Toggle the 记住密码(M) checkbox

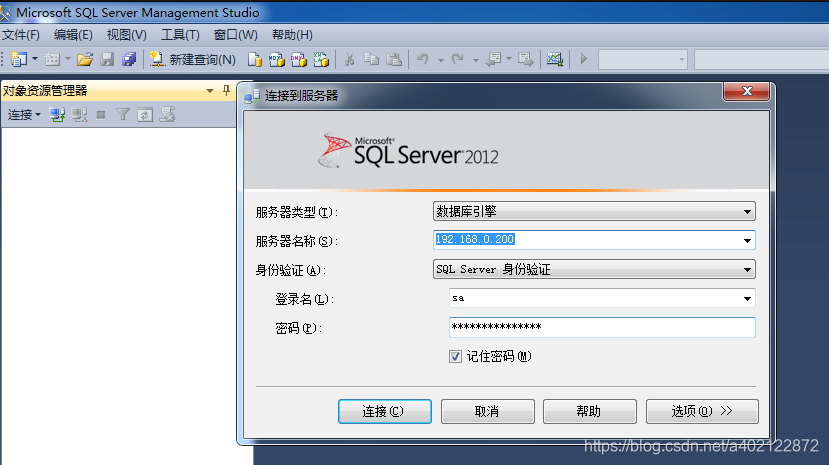455,357
